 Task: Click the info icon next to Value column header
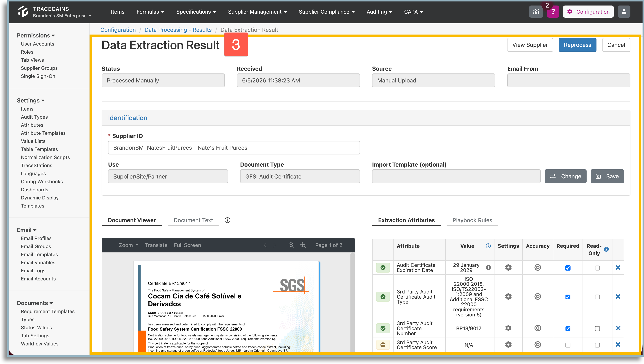click(488, 246)
